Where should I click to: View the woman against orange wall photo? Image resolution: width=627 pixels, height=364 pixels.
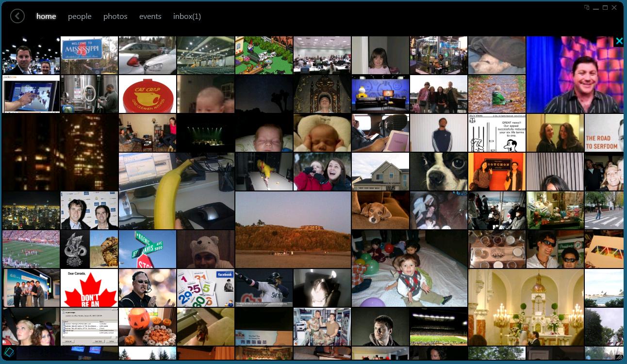pos(497,172)
